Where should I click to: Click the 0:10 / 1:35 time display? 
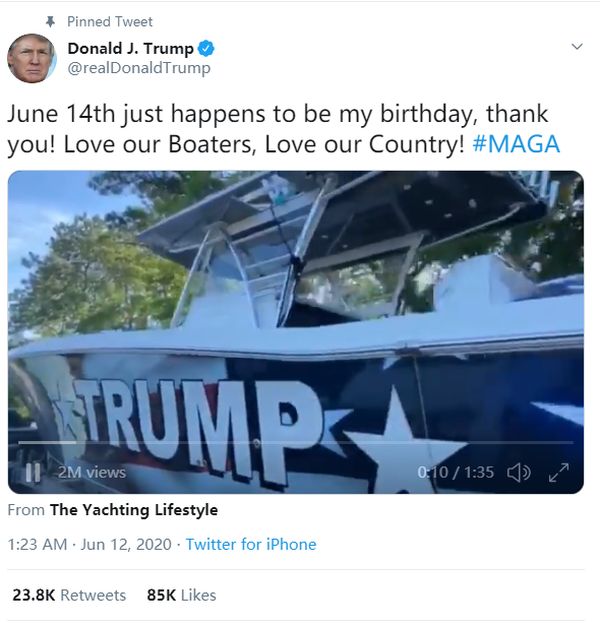click(456, 472)
